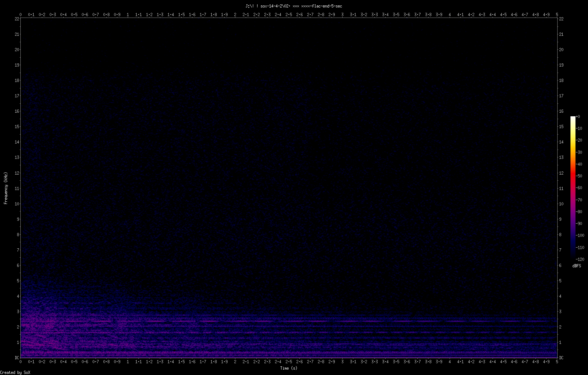Select the "-20" color scale label
The image size is (588, 375).
click(579, 140)
